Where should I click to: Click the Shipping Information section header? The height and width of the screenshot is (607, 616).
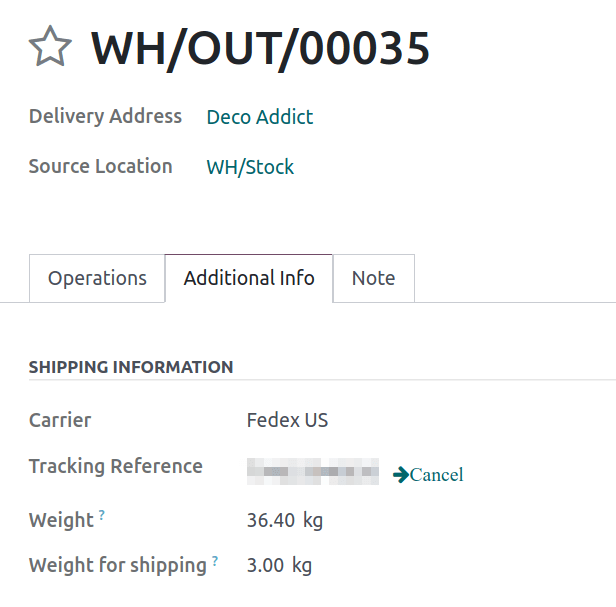(131, 367)
